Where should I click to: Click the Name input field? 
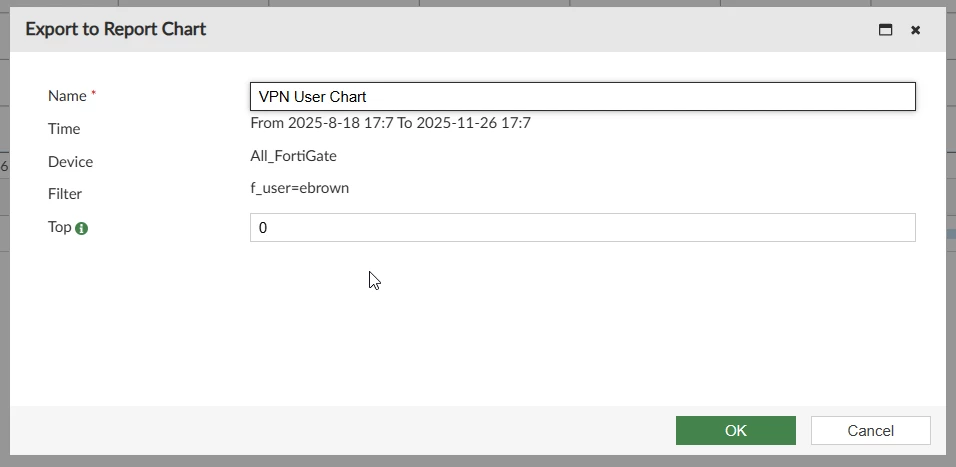coord(582,96)
